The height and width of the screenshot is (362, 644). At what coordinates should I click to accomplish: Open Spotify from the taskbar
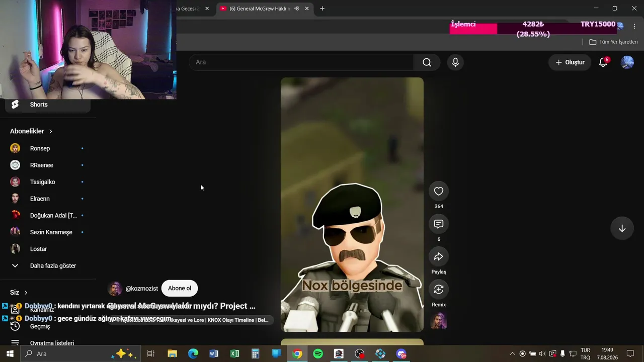[318, 354]
